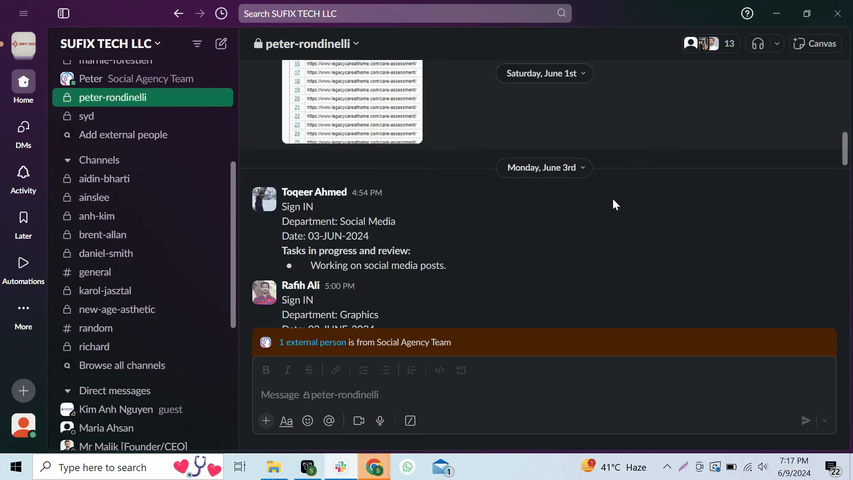Open the history clock icon
The height and width of the screenshot is (480, 853).
(x=221, y=14)
